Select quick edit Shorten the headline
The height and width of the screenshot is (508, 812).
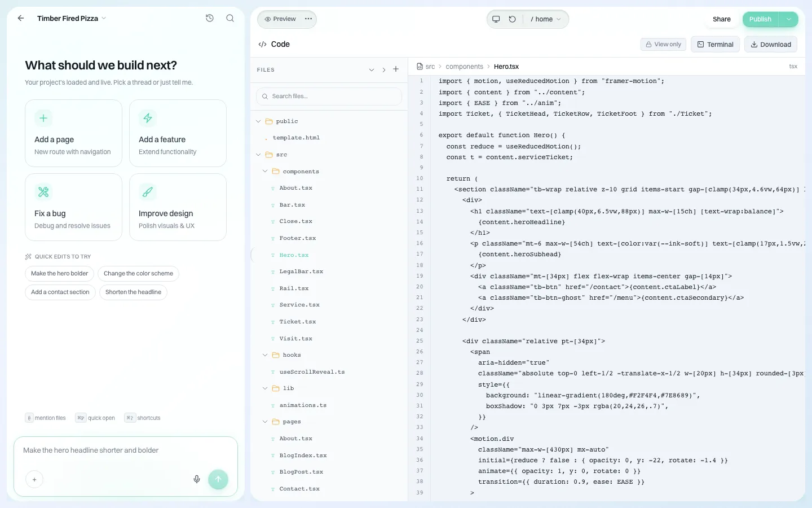click(x=133, y=292)
